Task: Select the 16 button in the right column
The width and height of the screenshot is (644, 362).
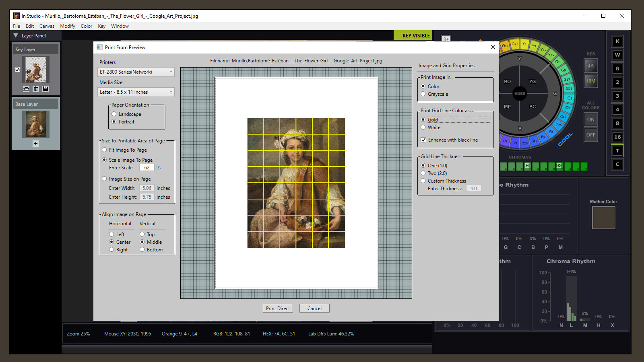Action: [x=617, y=137]
